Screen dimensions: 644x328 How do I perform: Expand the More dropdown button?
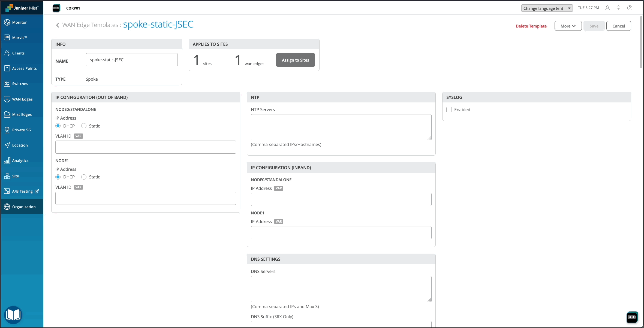(568, 26)
